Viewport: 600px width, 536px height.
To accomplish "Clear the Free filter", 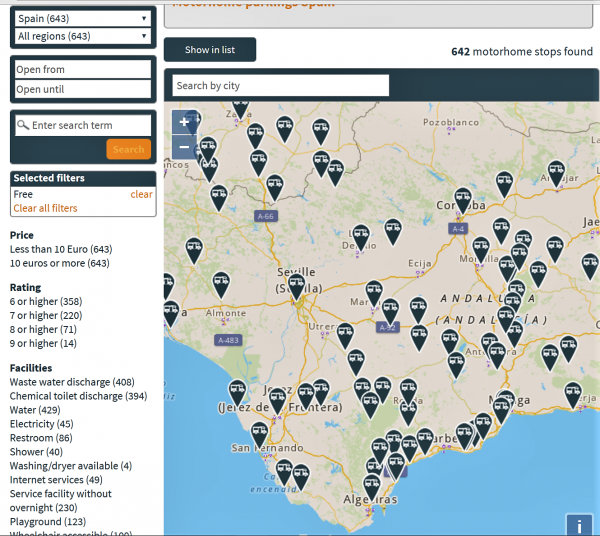I will click(x=141, y=195).
